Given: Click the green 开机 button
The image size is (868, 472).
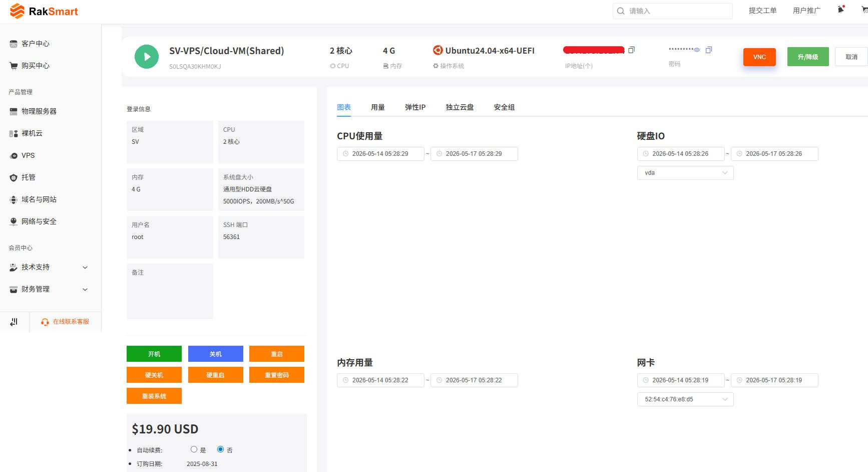Looking at the screenshot, I should tap(154, 354).
